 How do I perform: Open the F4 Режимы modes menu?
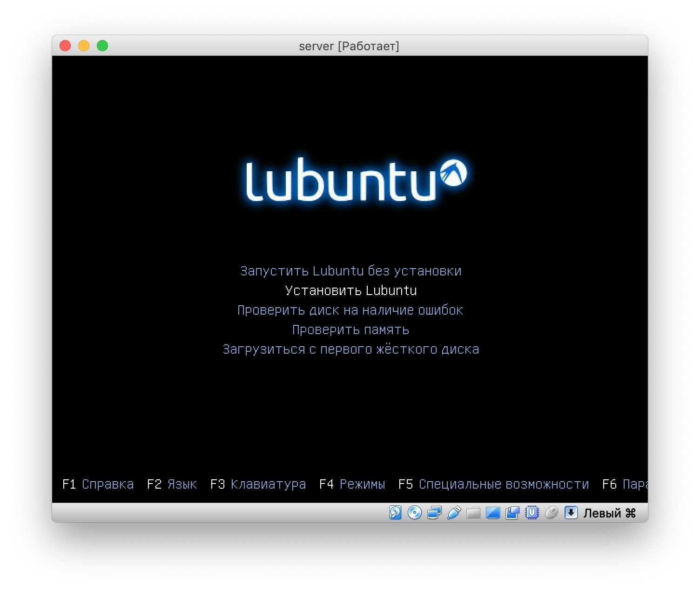(x=352, y=484)
